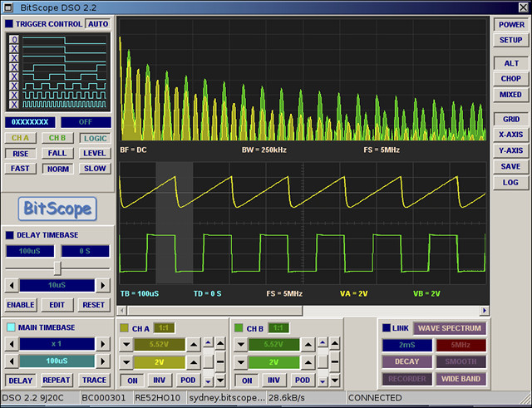Click the ENABLE delay button
This screenshot has width=532, height=408.
20,305
